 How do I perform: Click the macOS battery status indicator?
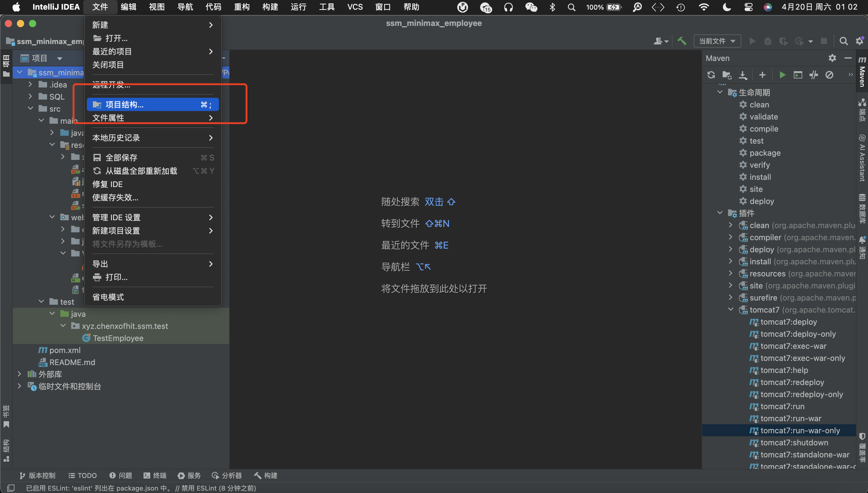coord(613,7)
